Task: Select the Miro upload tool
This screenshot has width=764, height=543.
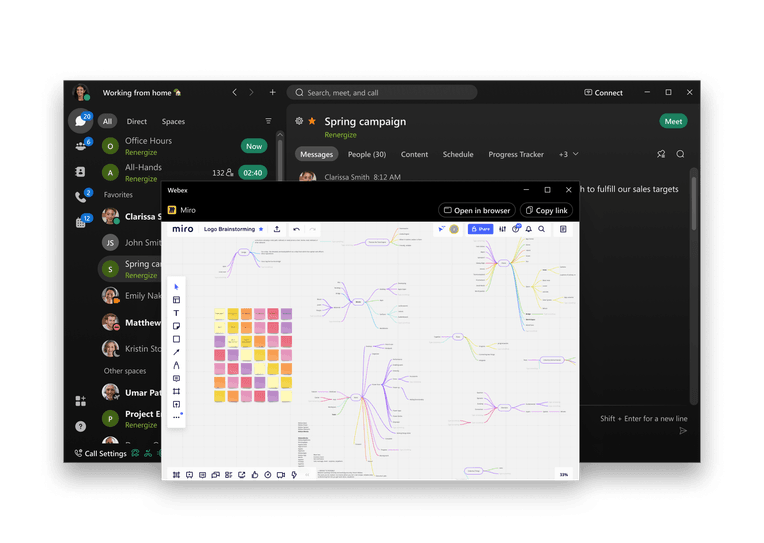Action: pyautogui.click(x=176, y=404)
